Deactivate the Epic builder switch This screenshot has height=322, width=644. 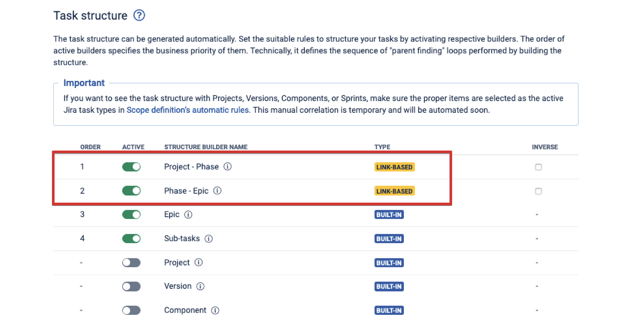(131, 215)
